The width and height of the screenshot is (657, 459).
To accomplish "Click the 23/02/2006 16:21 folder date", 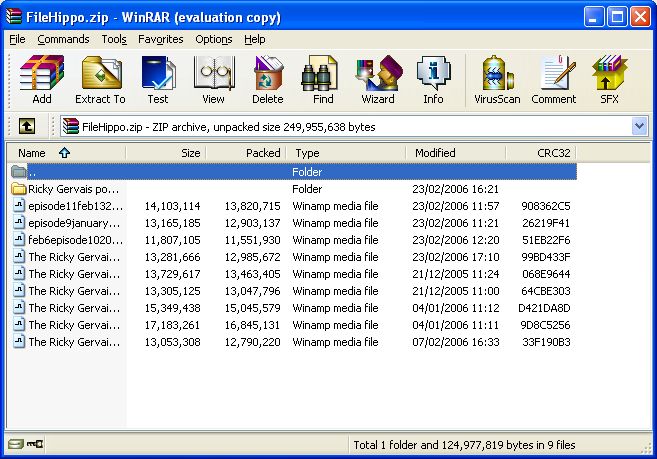I will click(x=455, y=189).
